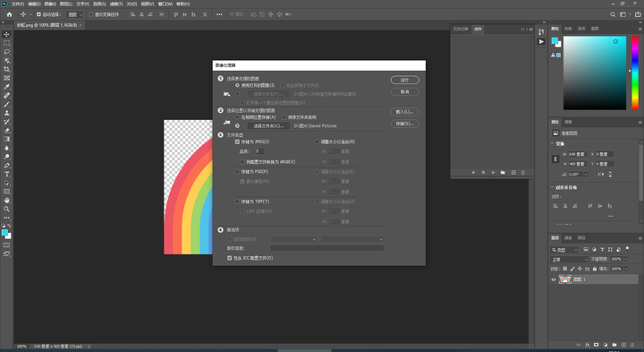Open the Edit menu
644x352 pixels.
[x=34, y=4]
